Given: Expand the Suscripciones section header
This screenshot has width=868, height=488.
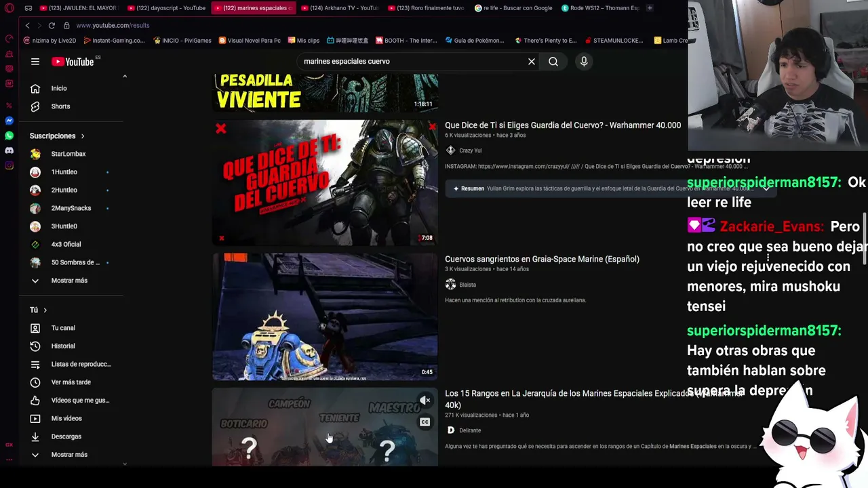Looking at the screenshot, I should [58, 136].
